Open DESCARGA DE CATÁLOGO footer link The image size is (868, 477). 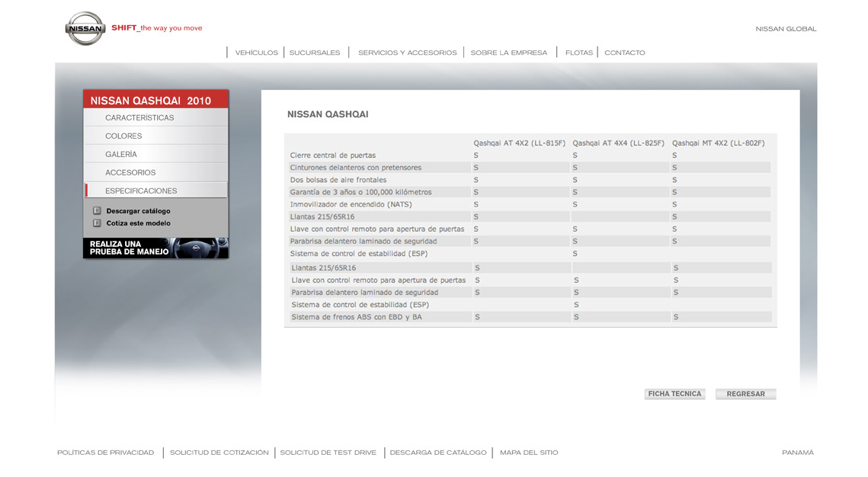pyautogui.click(x=438, y=453)
